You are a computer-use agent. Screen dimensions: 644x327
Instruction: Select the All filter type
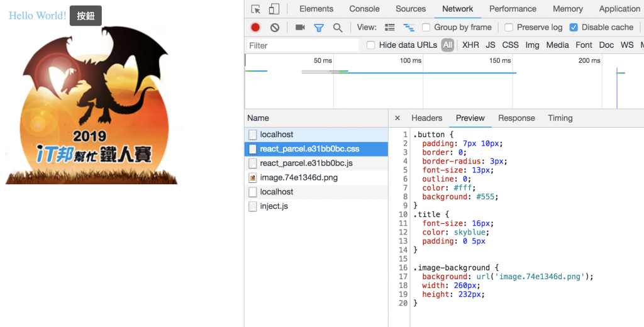click(448, 45)
